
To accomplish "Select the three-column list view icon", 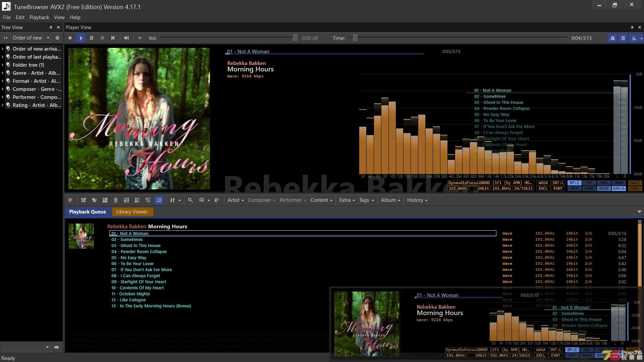I will coord(126,200).
